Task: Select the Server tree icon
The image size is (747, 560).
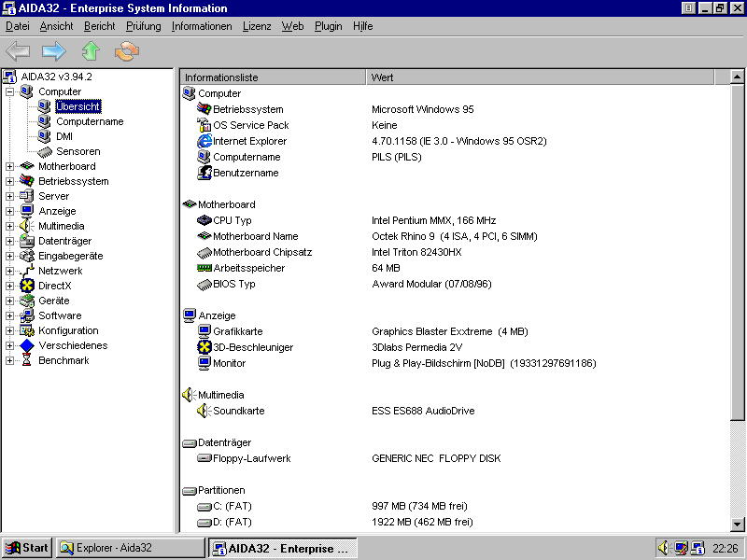Action: [x=27, y=196]
